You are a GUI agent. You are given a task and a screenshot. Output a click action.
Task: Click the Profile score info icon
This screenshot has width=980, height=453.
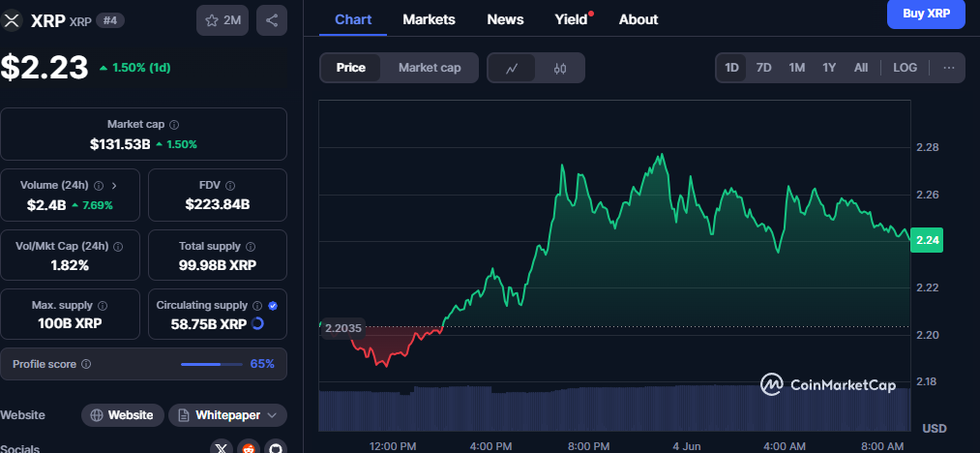coord(86,364)
